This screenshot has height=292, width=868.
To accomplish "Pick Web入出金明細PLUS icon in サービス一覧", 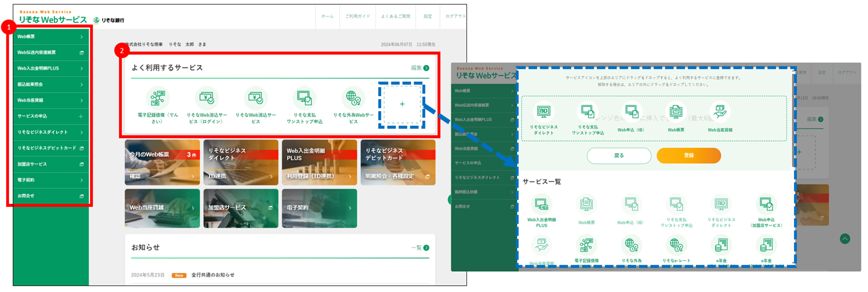I will (x=541, y=204).
